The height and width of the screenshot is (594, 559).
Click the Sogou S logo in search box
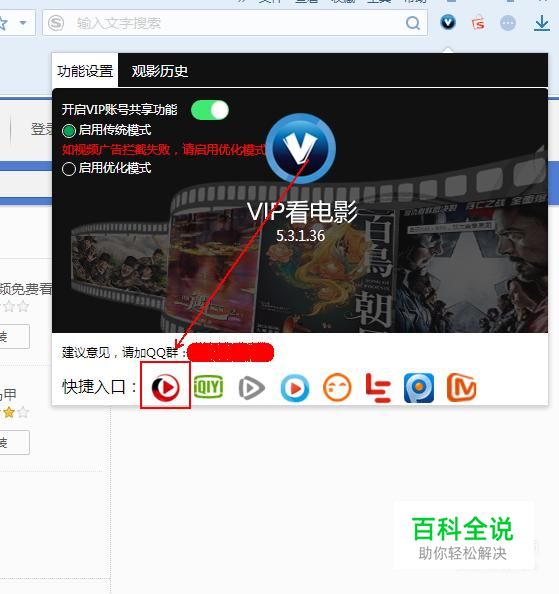[56, 23]
